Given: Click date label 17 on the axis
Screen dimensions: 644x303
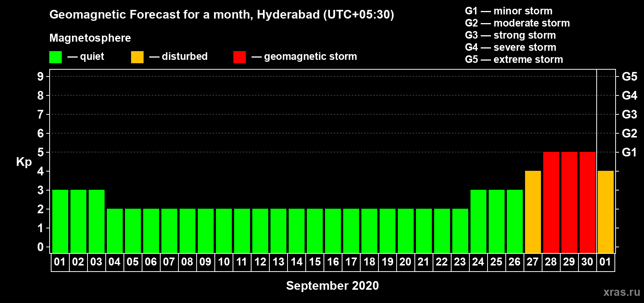Looking at the screenshot, I should pos(351,262).
